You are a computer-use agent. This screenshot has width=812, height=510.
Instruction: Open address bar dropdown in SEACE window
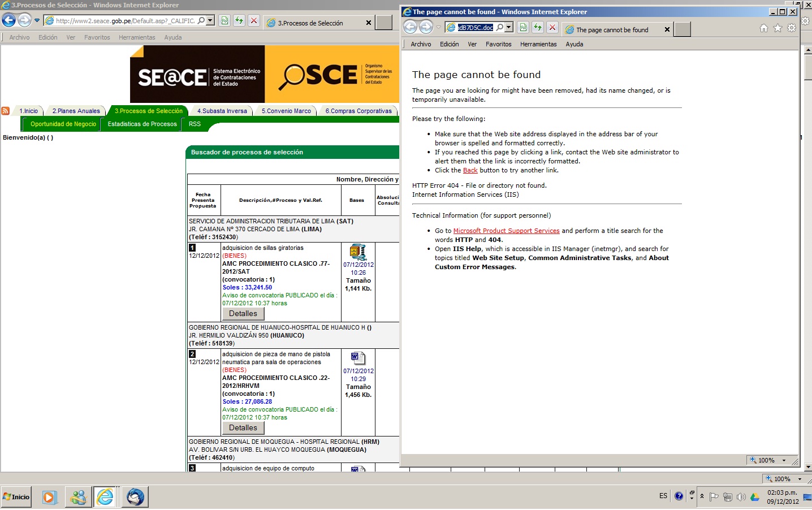pyautogui.click(x=210, y=20)
